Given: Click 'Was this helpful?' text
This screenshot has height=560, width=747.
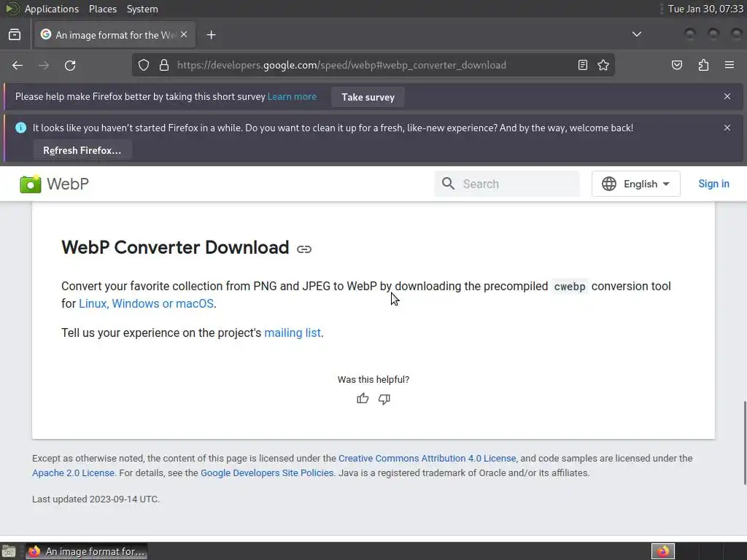Looking at the screenshot, I should [x=373, y=379].
